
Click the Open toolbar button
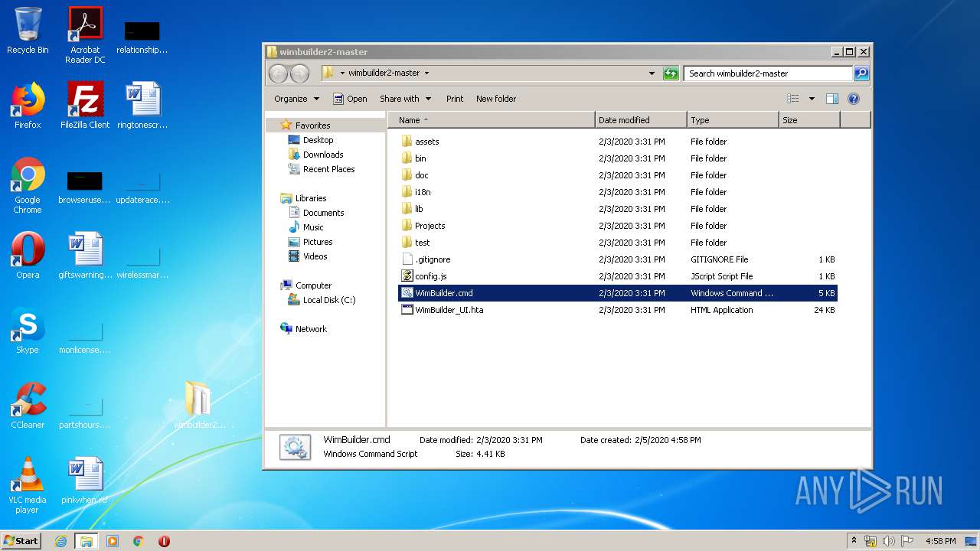click(x=350, y=99)
